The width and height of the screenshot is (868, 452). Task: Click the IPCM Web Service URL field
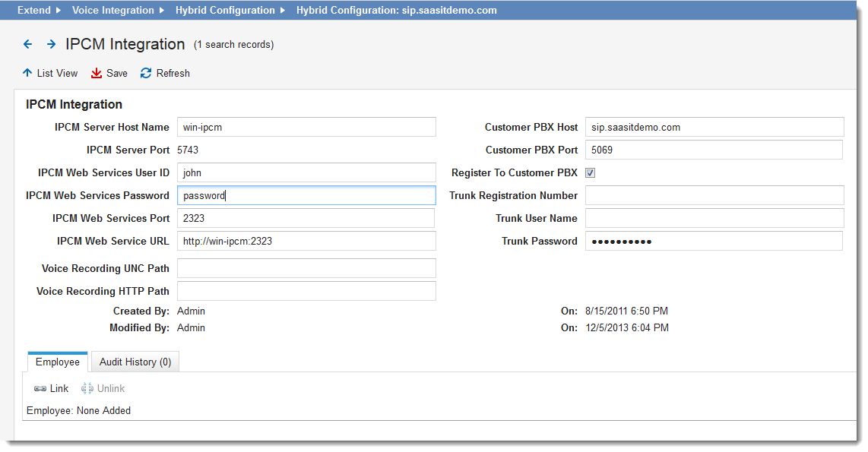[306, 242]
